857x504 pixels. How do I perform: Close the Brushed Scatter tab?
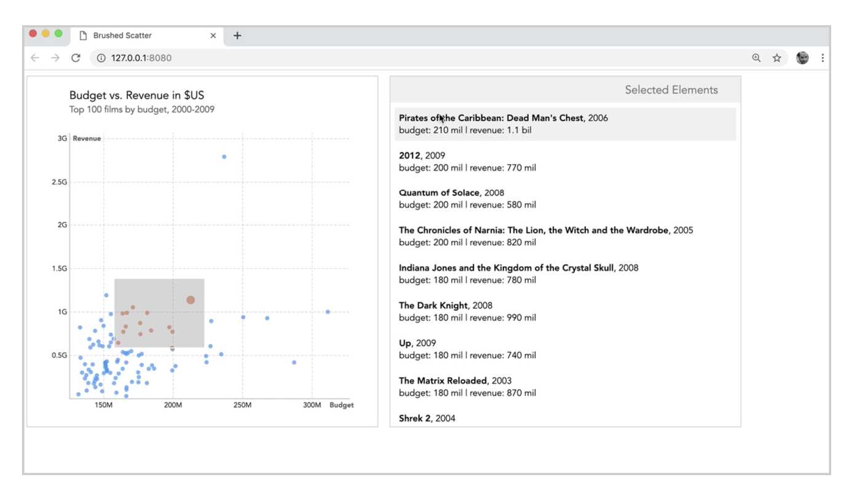click(213, 36)
